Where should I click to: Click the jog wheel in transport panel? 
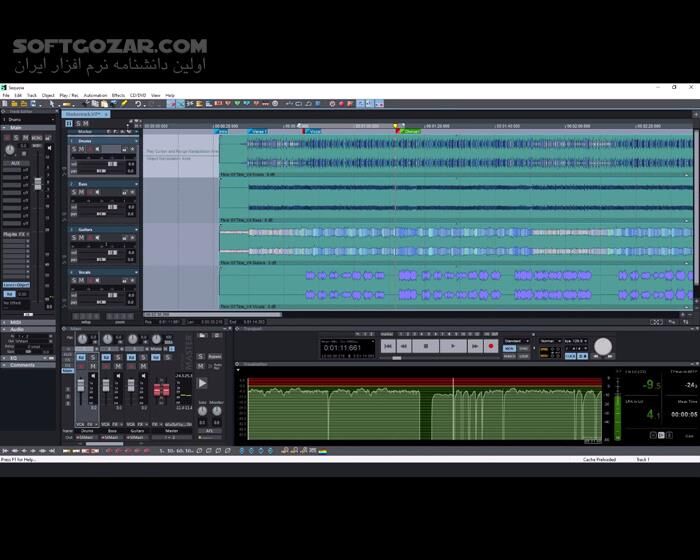click(x=603, y=346)
